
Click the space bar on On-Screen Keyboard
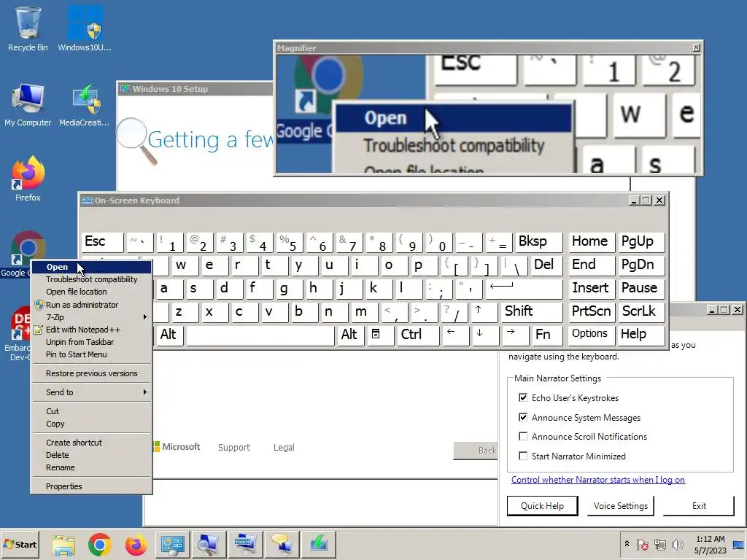pos(260,335)
